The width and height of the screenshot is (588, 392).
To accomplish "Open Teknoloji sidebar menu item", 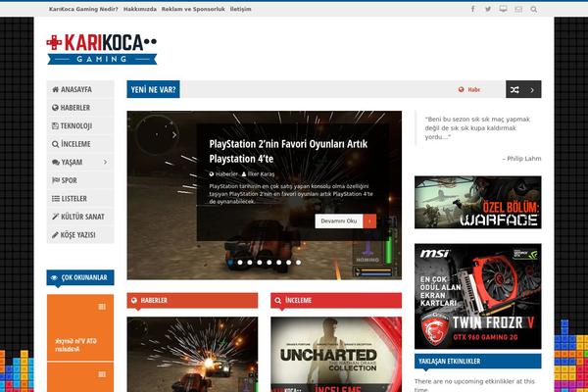I will pyautogui.click(x=80, y=125).
